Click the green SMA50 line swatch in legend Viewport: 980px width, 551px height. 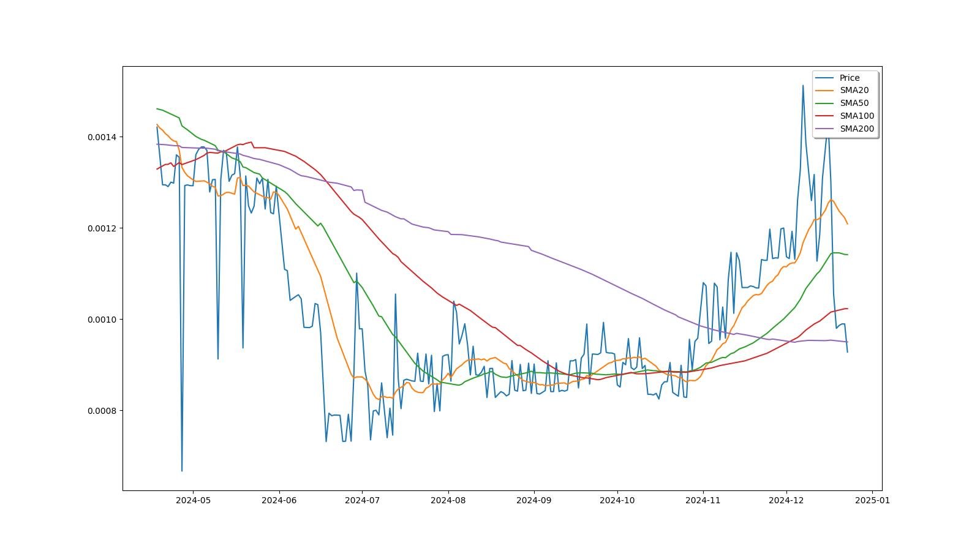point(825,103)
